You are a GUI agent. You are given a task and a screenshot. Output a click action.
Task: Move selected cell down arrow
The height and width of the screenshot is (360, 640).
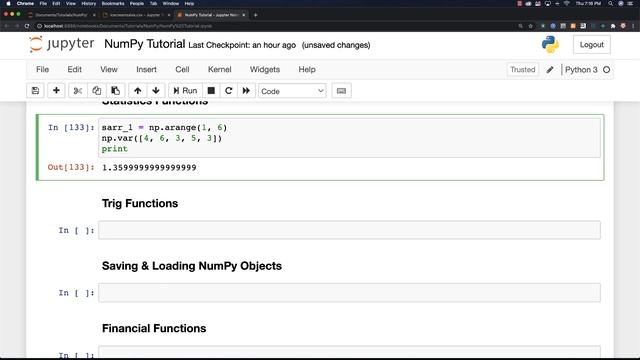[x=156, y=91]
